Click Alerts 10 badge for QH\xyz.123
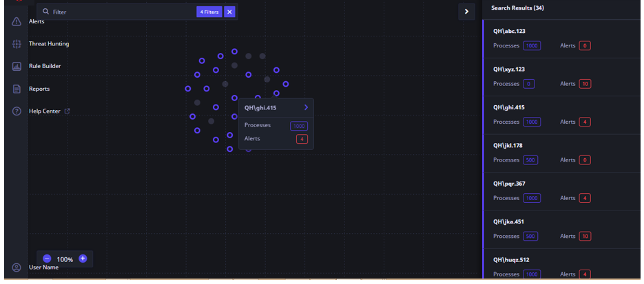The image size is (644, 284). (x=585, y=84)
